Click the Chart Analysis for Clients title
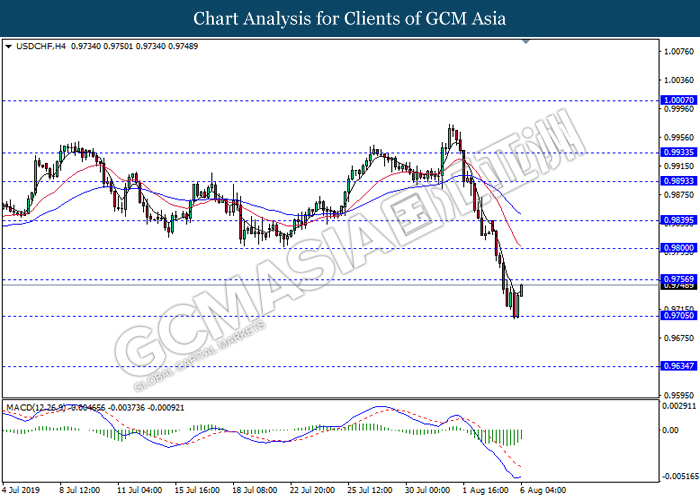700x500 pixels. click(350, 18)
